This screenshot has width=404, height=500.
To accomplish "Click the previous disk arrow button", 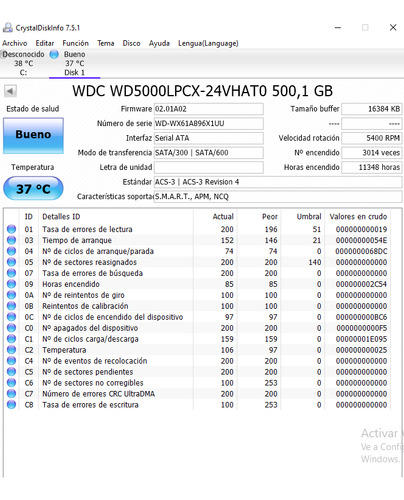I will pyautogui.click(x=10, y=91).
